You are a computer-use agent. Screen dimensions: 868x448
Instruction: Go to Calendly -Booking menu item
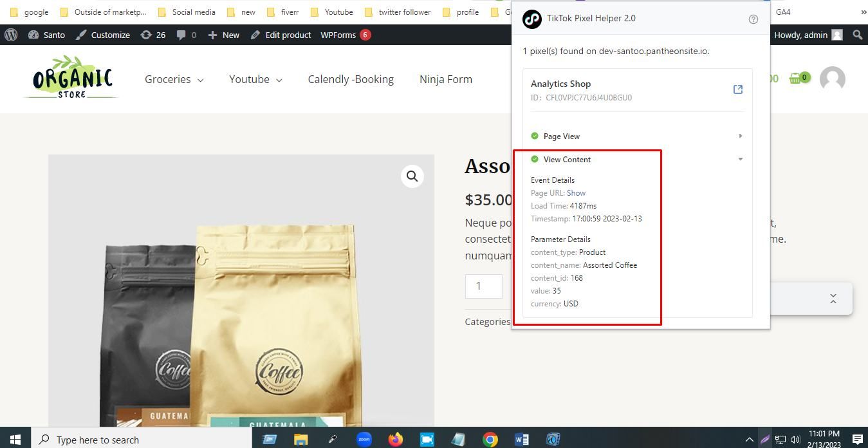(x=351, y=79)
